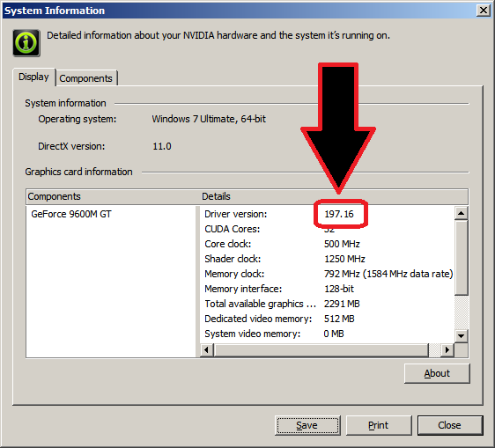Click vertical scrollbar up arrow

[461, 213]
